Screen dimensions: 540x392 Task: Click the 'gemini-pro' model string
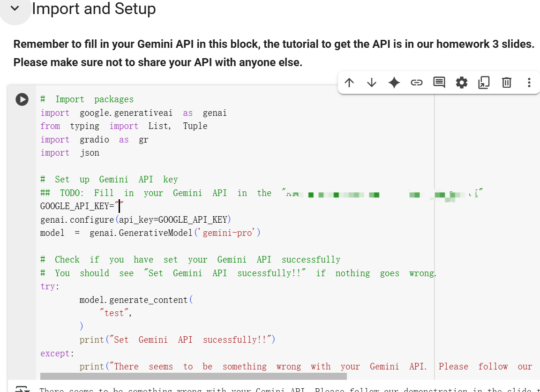[x=227, y=233]
